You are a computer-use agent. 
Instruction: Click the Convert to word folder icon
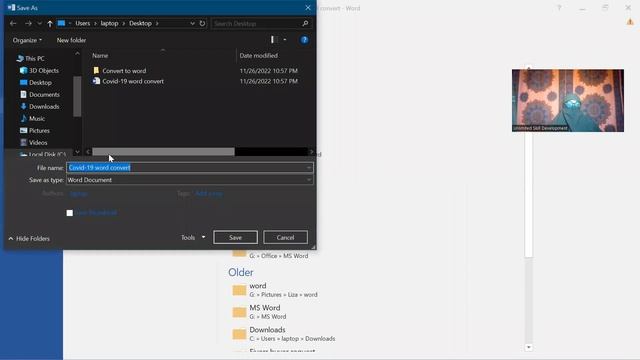coord(96,70)
